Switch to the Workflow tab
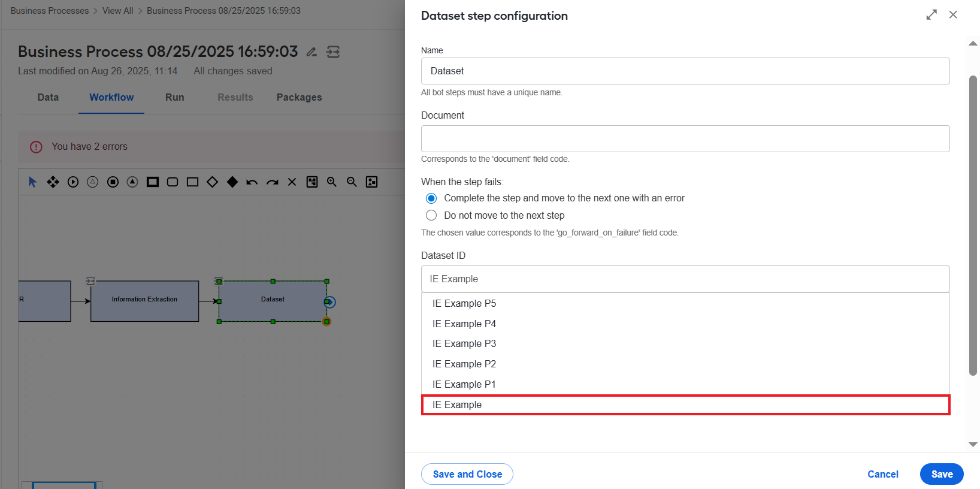Image resolution: width=980 pixels, height=489 pixels. coord(111,98)
